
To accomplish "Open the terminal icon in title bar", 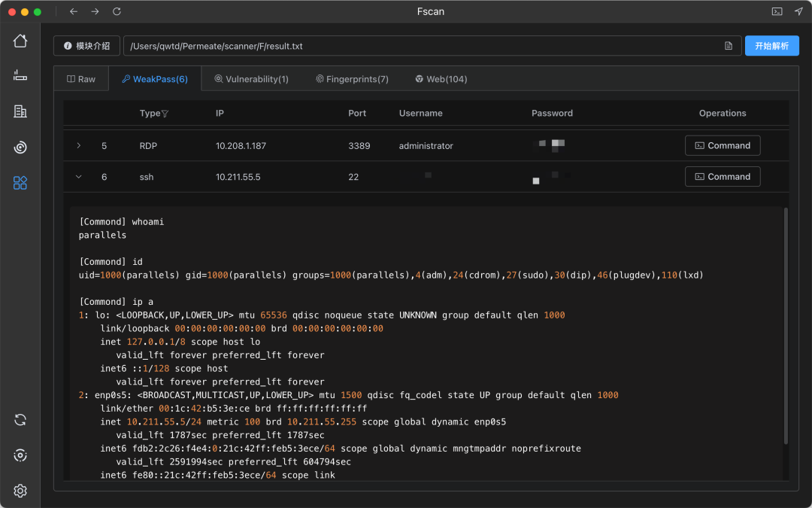I will coord(777,11).
